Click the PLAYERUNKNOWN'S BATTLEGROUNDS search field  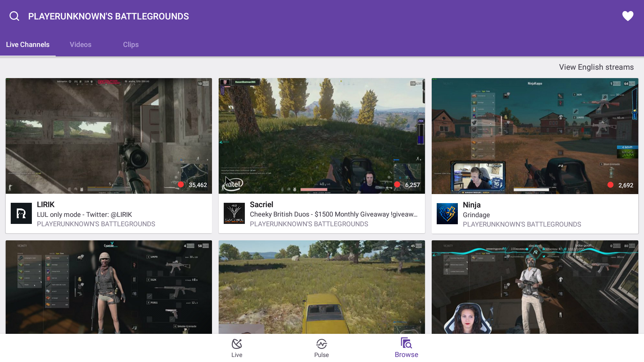tap(108, 16)
